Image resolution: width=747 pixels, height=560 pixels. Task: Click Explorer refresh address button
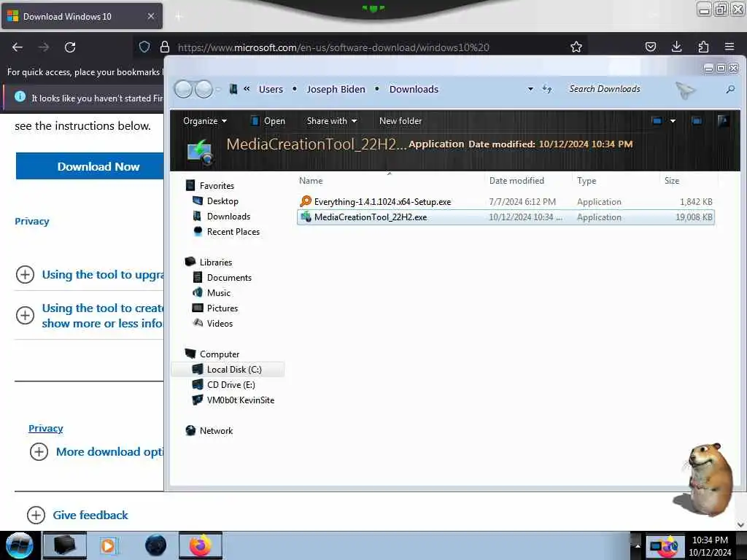547,89
